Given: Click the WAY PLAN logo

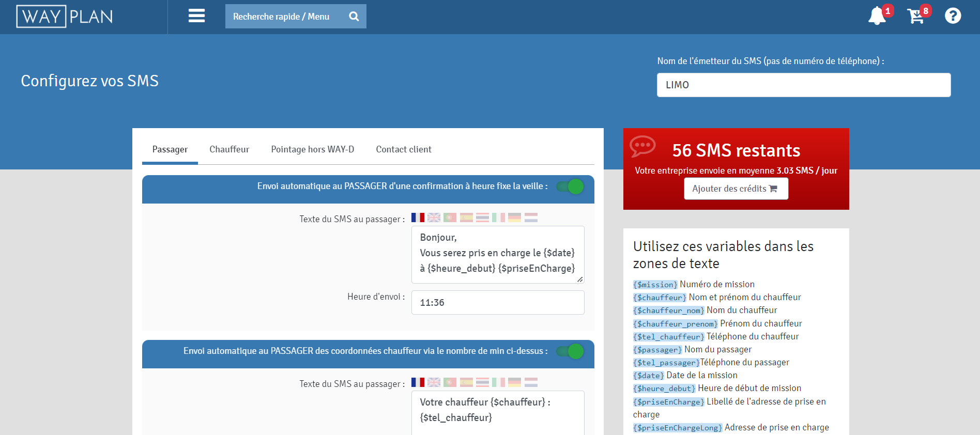Looking at the screenshot, I should click(65, 17).
